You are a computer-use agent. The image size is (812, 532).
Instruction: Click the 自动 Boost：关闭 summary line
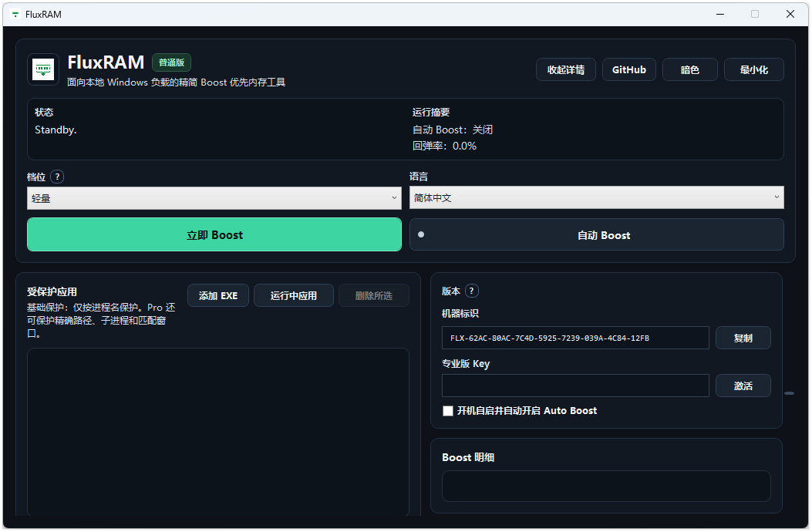[453, 130]
